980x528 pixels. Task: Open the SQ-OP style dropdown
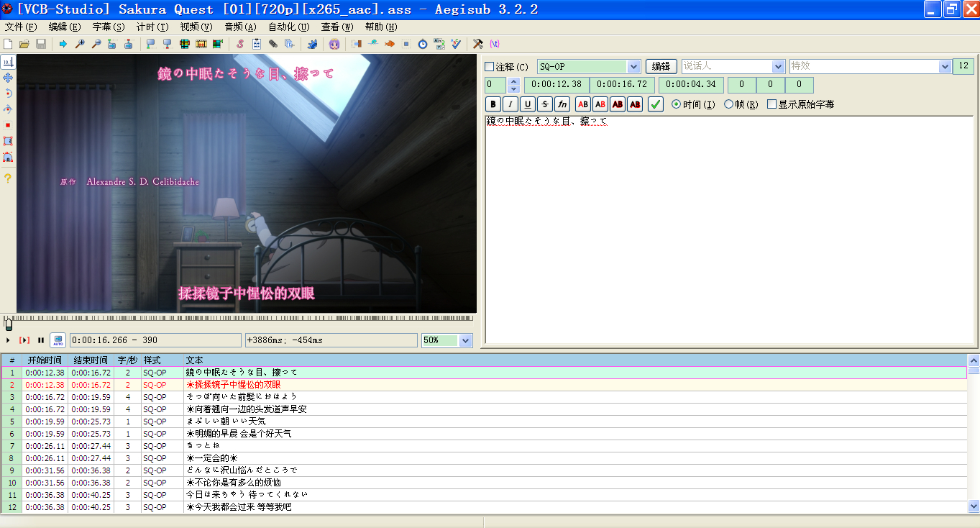tap(633, 66)
